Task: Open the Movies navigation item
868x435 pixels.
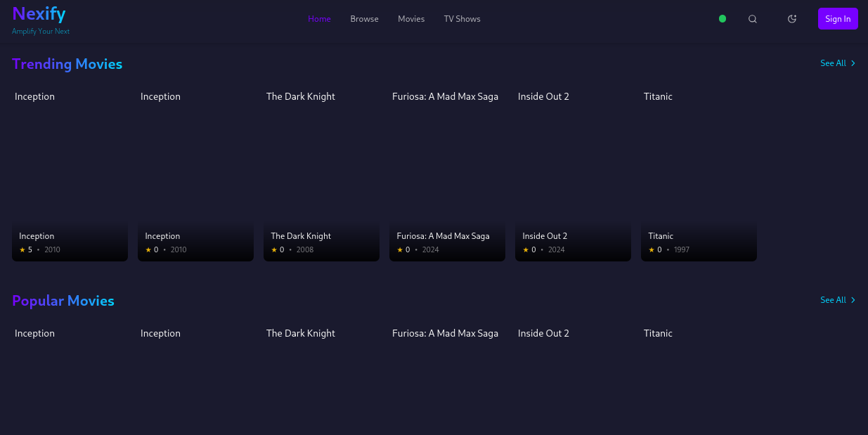Action: 411,19
